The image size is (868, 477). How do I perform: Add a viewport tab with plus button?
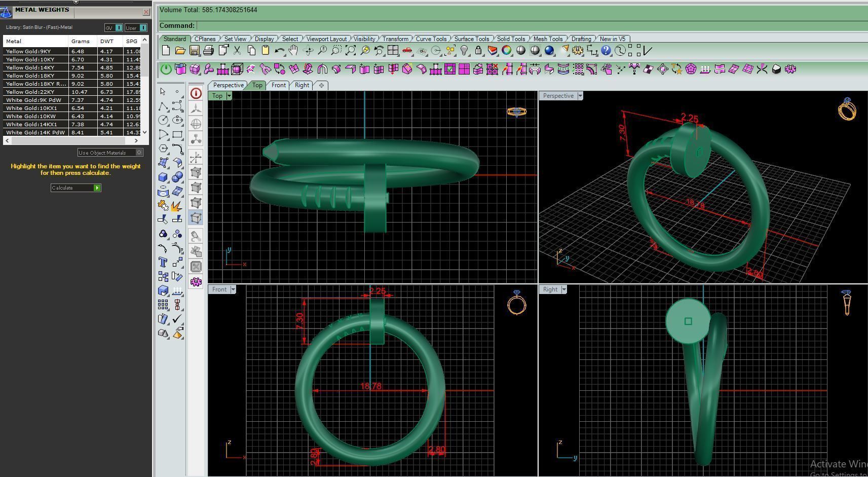tap(321, 85)
